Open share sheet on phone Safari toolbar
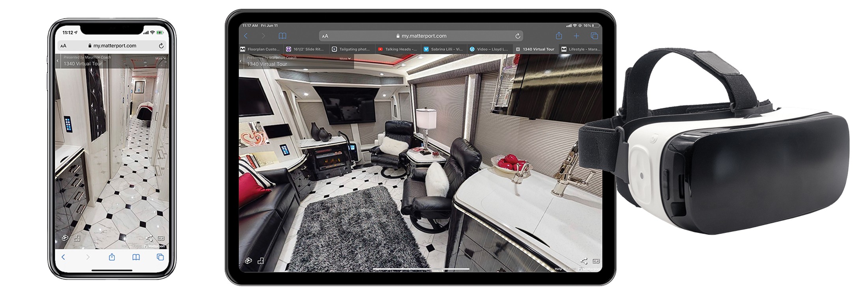Viewport: 868px width, 295px height. [112, 257]
